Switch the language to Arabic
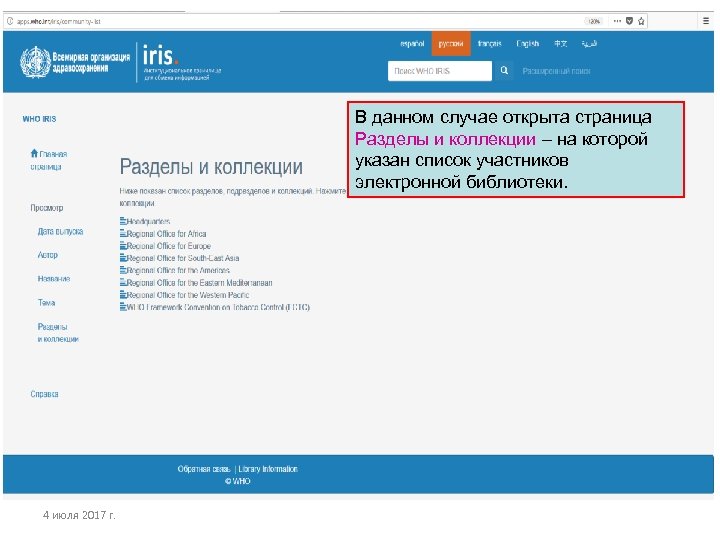This screenshot has width=720, height=540. coord(589,44)
